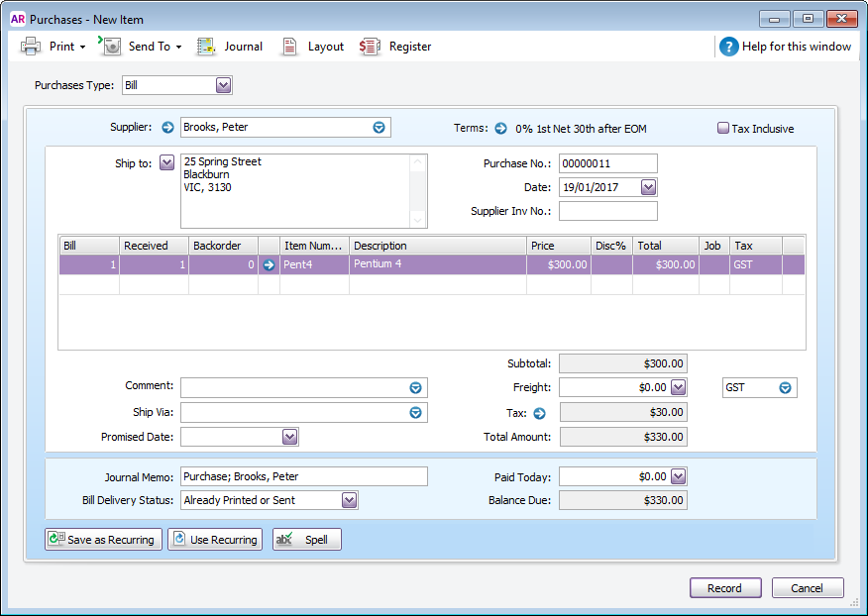Click the arrow icon on the Pentium 4 line
The height and width of the screenshot is (616, 868).
pyautogui.click(x=269, y=263)
